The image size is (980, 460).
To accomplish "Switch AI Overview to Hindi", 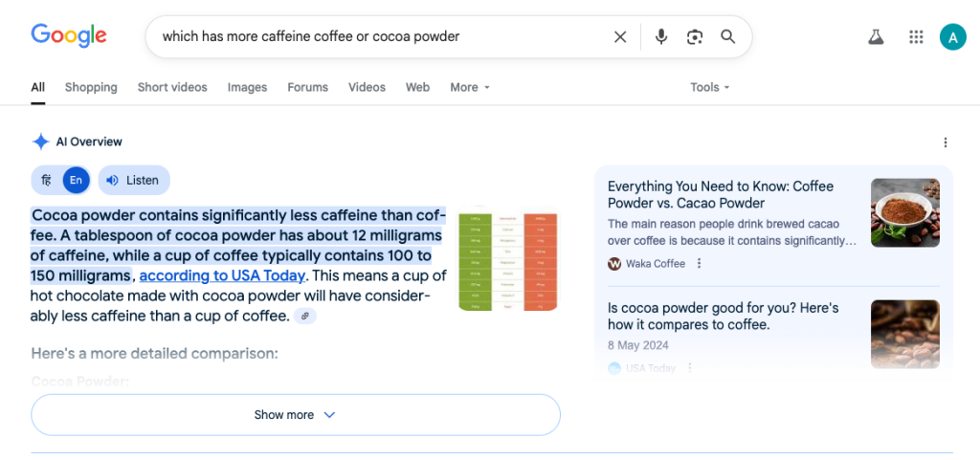I will pos(46,181).
